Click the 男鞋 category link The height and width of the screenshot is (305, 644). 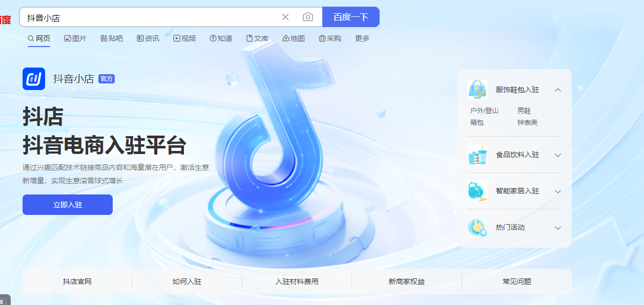coord(524,110)
